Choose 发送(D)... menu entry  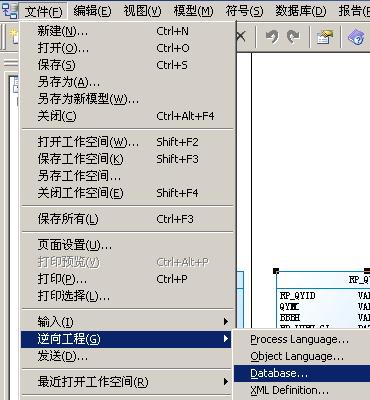(127, 356)
